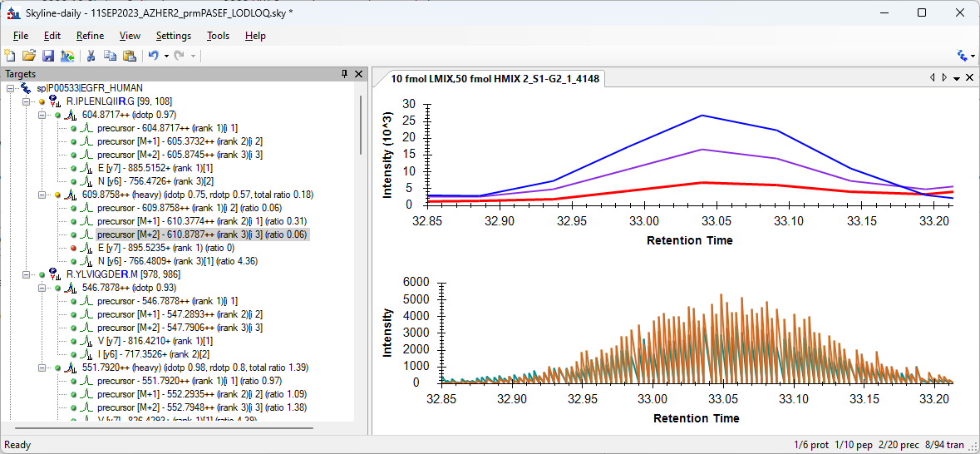The width and height of the screenshot is (980, 454).
Task: Click the Paste clipboard icon
Action: point(129,56)
